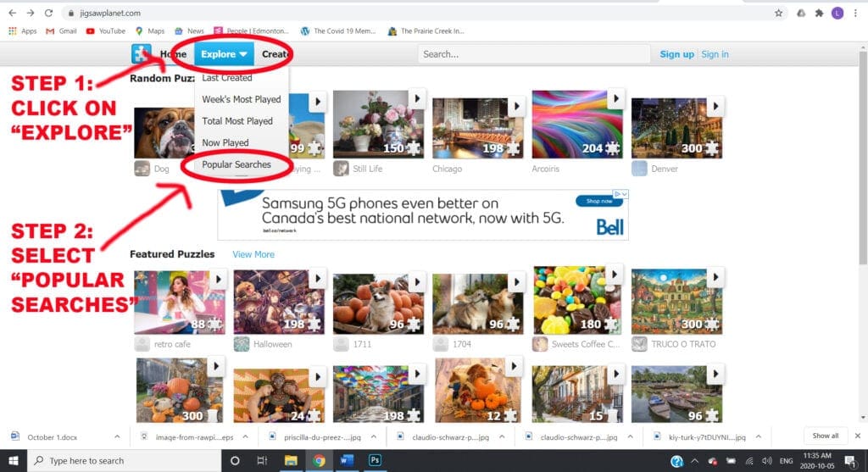
Task: Click the Halloween author avatar icon
Action: pos(242,344)
